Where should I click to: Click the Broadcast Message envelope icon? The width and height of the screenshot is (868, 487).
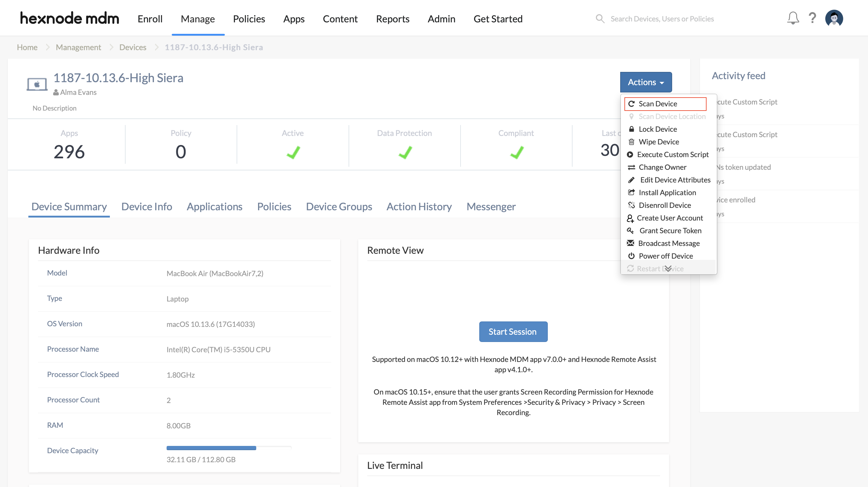click(630, 243)
